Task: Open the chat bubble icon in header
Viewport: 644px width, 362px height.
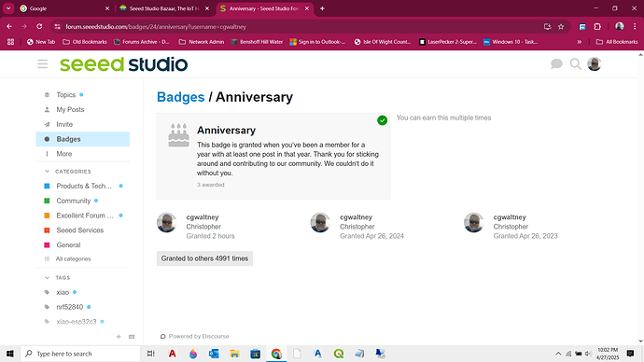Action: tap(556, 64)
